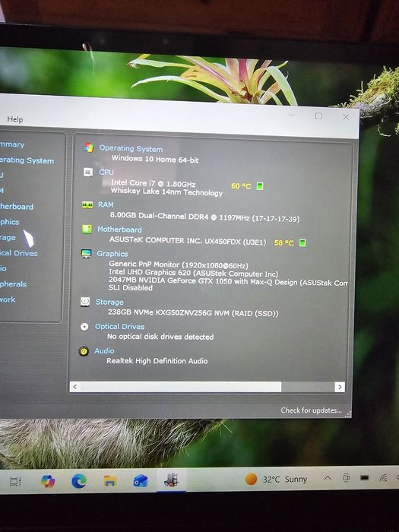Click Windows 10 Home 64-bit text
Image resolution: width=399 pixels, height=532 pixels.
tap(155, 159)
